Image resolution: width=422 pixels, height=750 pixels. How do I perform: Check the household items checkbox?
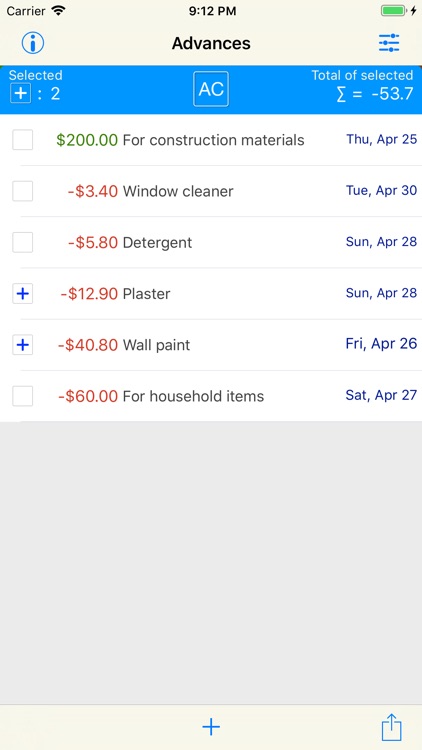[x=22, y=396]
